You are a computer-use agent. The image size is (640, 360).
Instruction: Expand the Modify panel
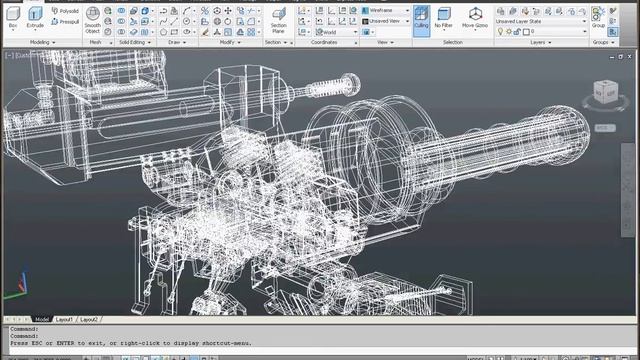tap(230, 42)
